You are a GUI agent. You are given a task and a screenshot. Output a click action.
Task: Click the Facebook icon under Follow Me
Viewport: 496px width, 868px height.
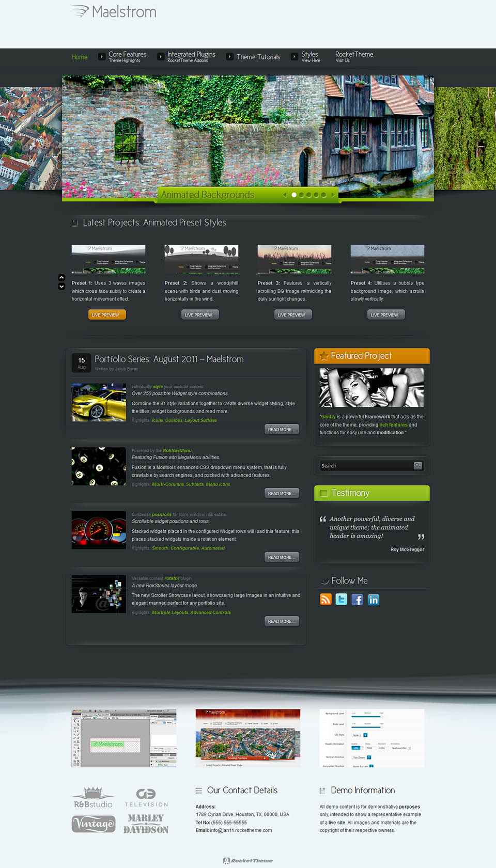357,599
